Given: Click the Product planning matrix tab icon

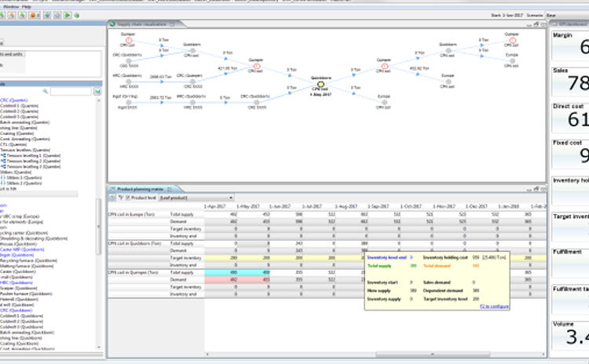Looking at the screenshot, I should click(112, 189).
